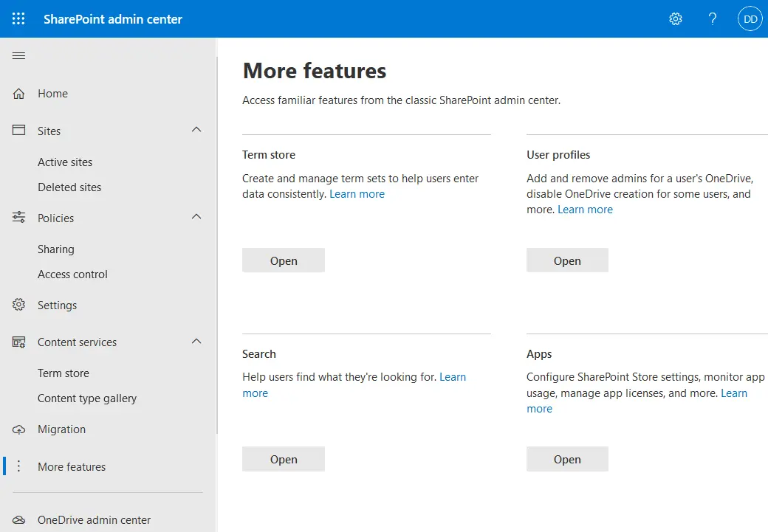
Task: Open Migration in the sidebar
Action: tap(62, 429)
